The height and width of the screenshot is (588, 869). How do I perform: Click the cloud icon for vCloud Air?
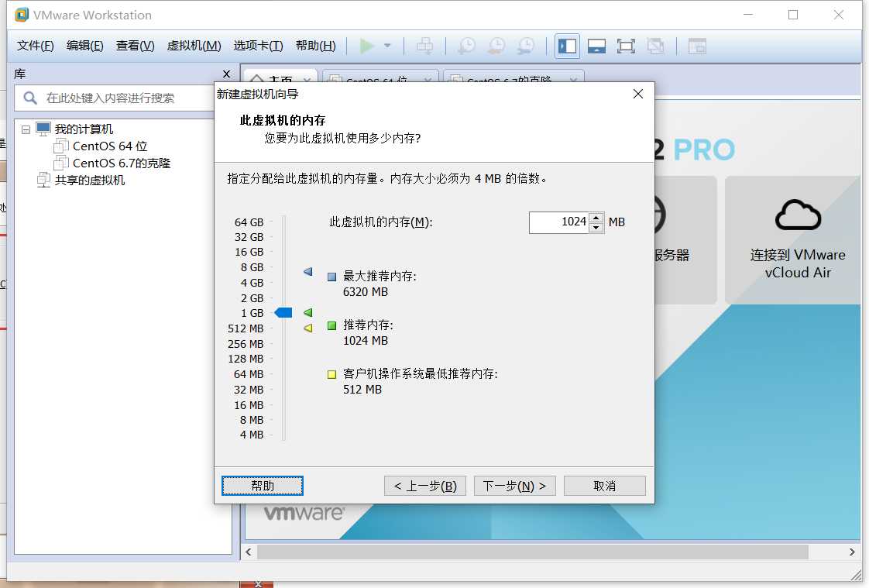[x=798, y=215]
